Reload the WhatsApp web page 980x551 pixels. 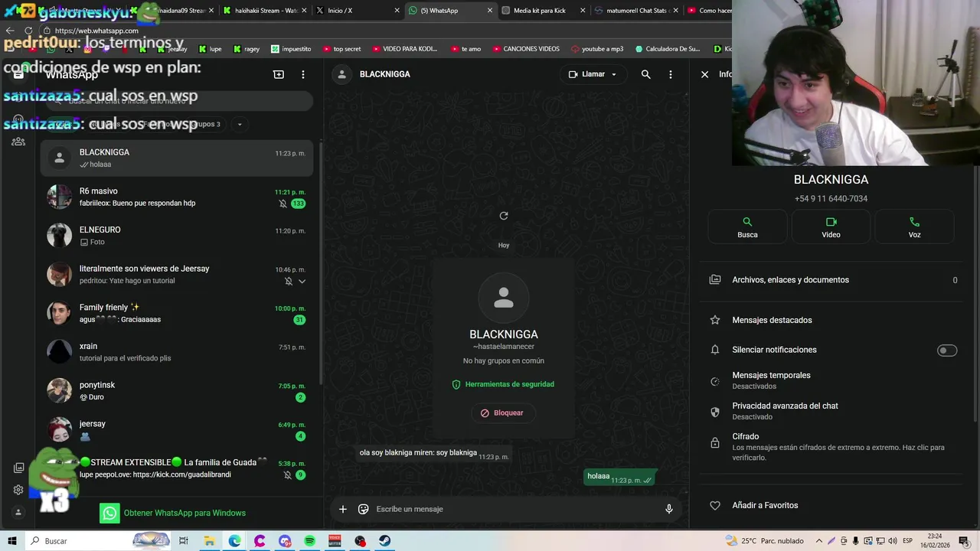28,31
